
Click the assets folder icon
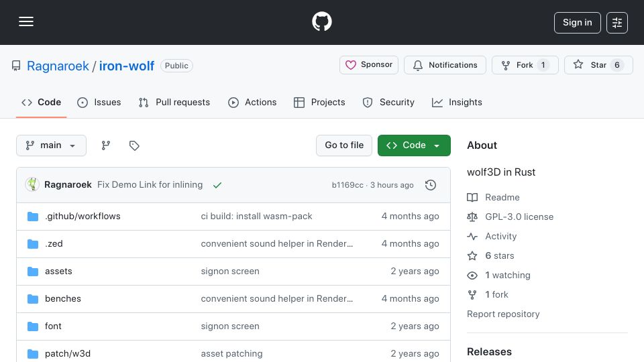33,271
